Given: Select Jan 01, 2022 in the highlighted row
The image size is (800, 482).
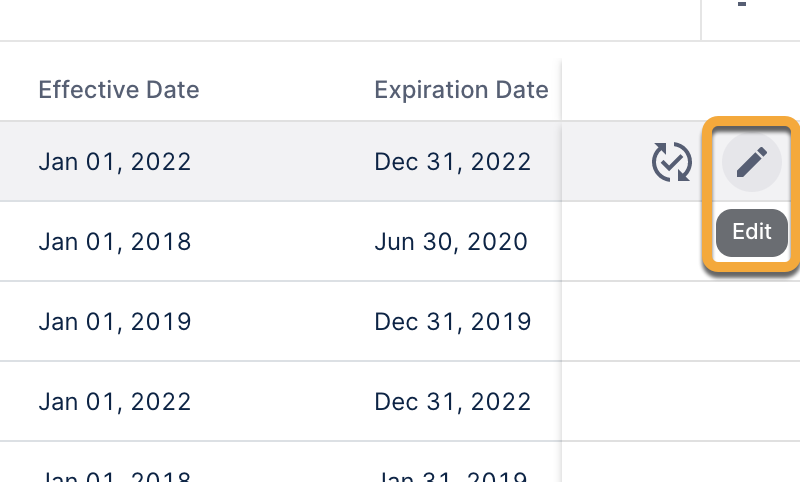Looking at the screenshot, I should [x=115, y=162].
